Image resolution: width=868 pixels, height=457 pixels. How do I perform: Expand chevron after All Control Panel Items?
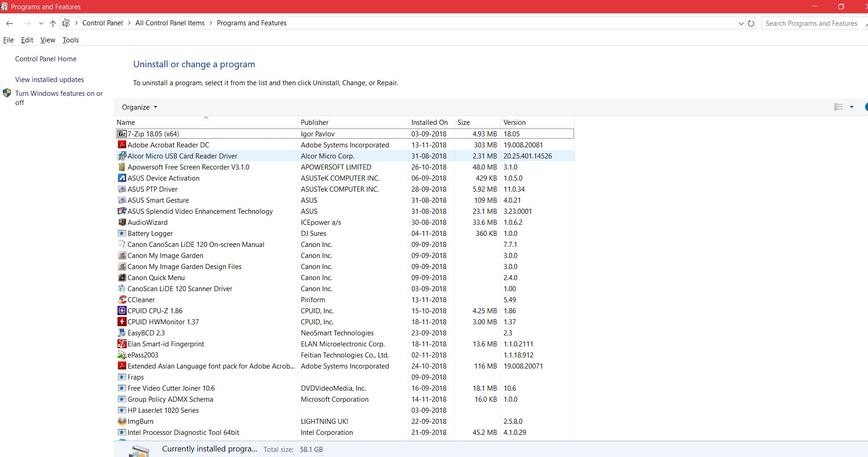[211, 23]
